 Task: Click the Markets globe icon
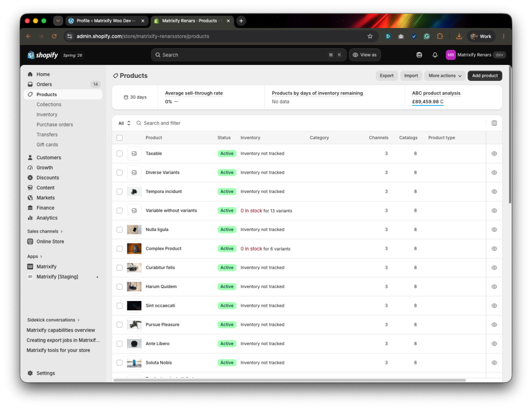[30, 198]
